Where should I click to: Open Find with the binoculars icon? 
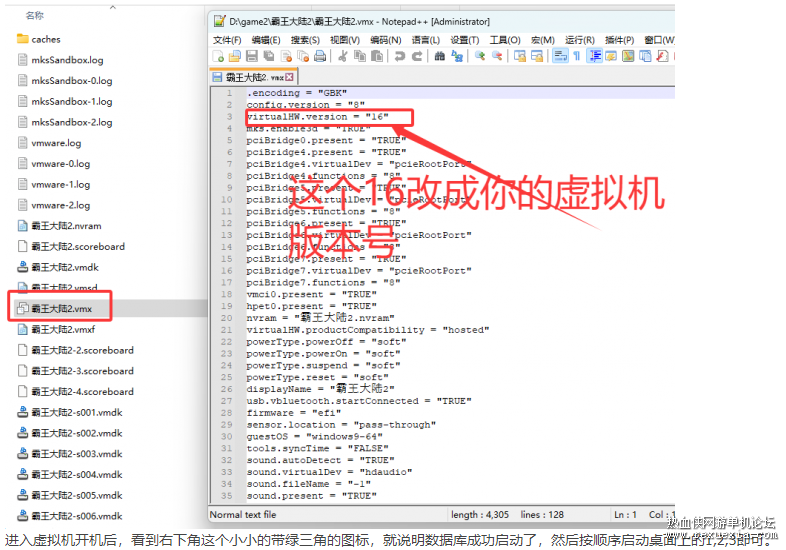click(x=440, y=56)
